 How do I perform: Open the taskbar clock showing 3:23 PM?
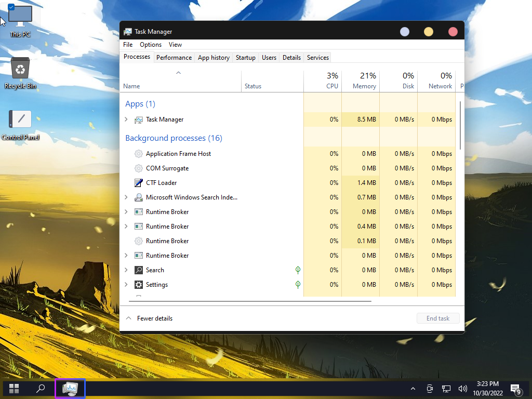(x=488, y=389)
